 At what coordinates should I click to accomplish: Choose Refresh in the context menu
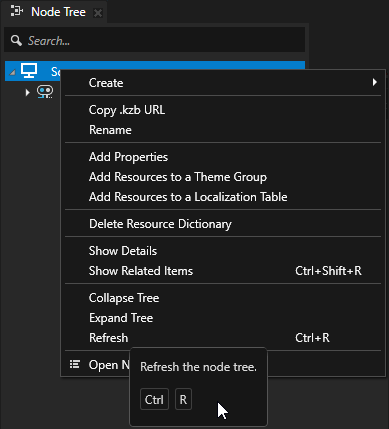click(223, 338)
